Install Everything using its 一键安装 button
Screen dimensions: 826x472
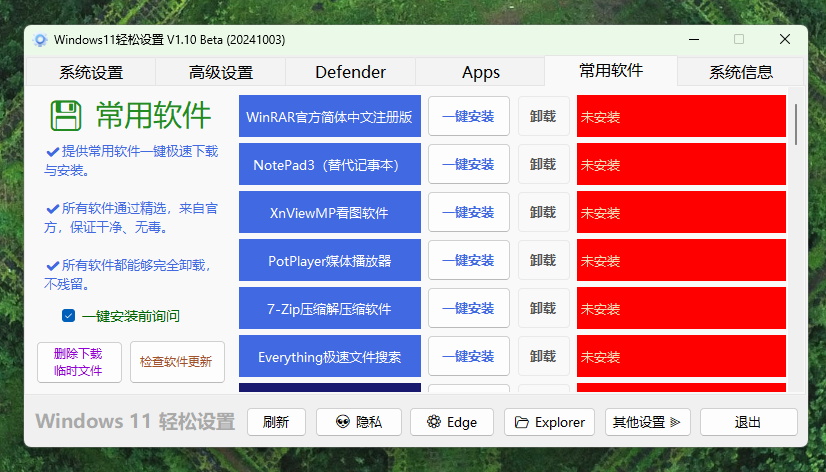468,357
